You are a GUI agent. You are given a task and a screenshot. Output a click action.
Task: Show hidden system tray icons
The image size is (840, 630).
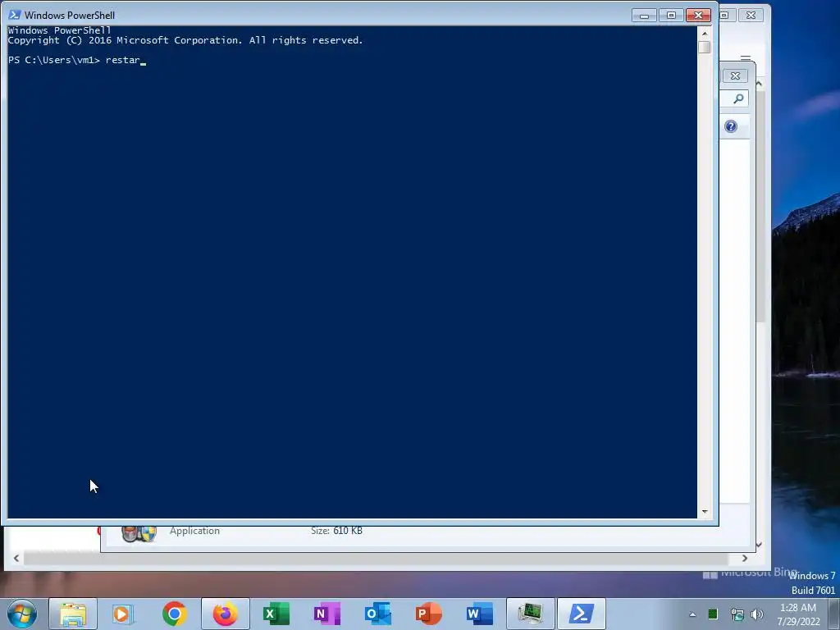pos(692,614)
